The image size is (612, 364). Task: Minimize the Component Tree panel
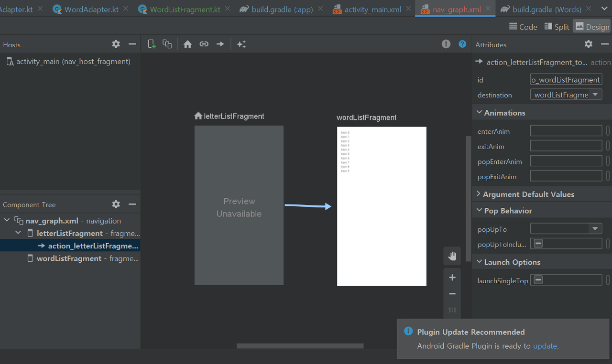tap(132, 204)
